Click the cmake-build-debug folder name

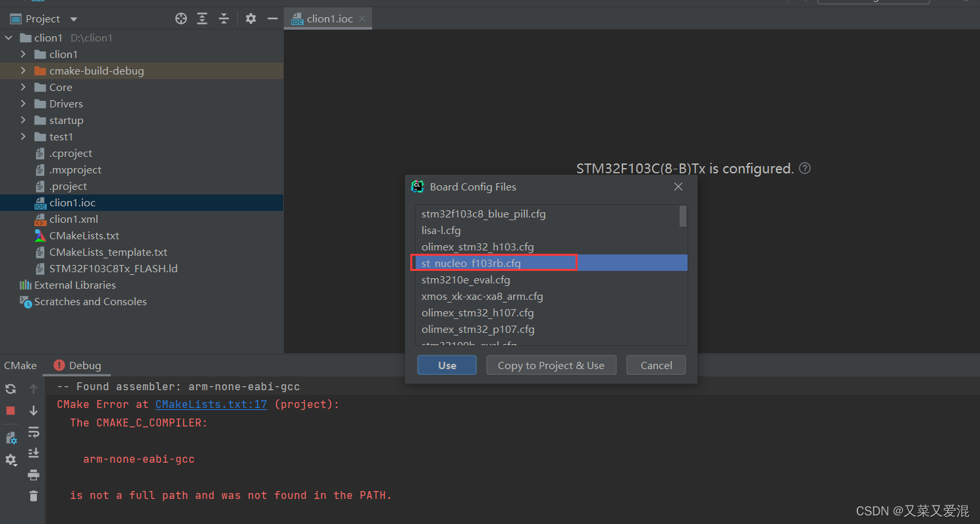(x=96, y=71)
